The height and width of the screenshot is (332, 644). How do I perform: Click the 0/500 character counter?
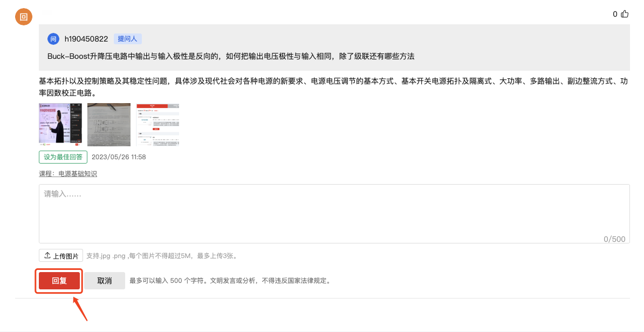click(x=614, y=239)
